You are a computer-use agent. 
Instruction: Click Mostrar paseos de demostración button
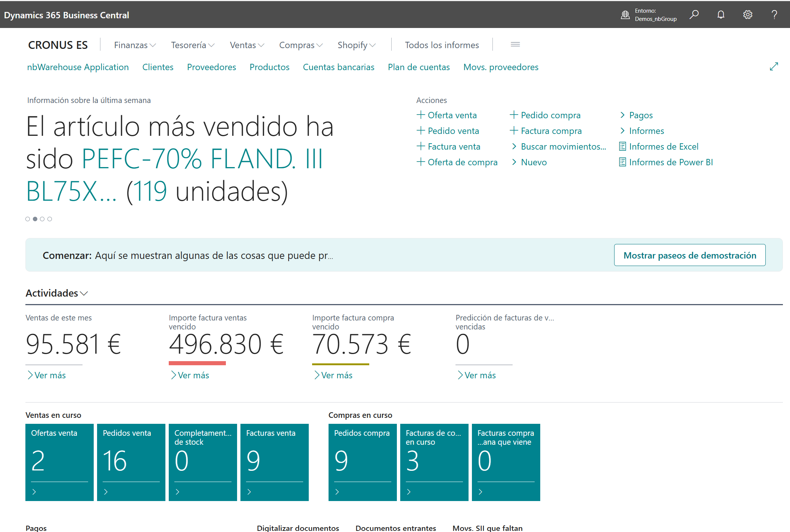pyautogui.click(x=690, y=255)
